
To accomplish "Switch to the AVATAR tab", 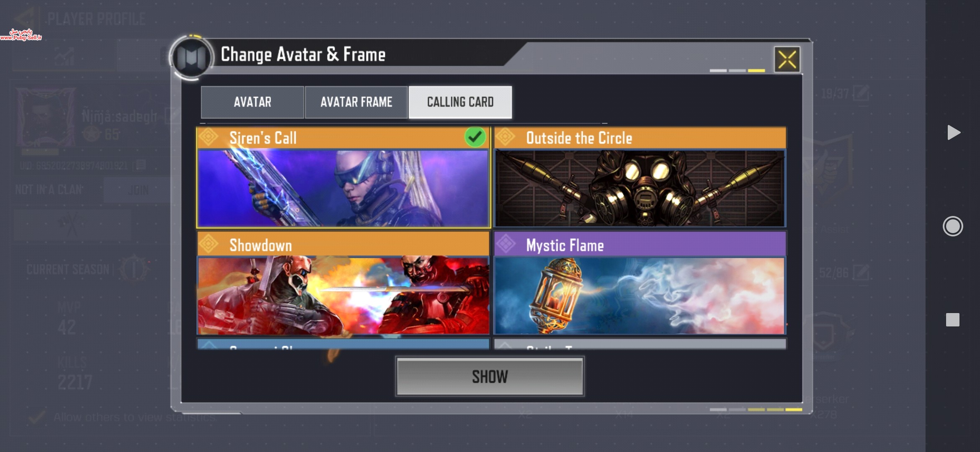I will click(x=253, y=102).
